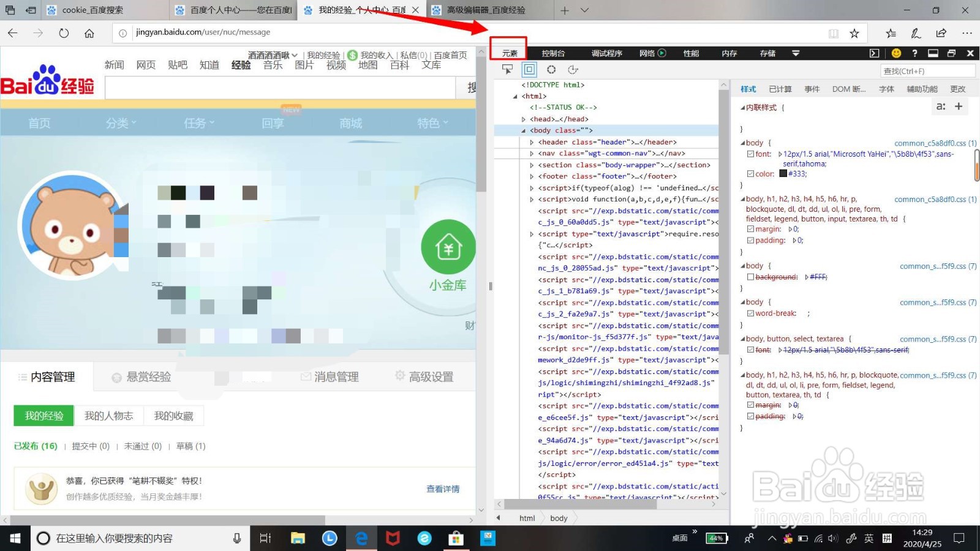Image resolution: width=980 pixels, height=551 pixels.
Task: Click the refresh-with-timer icon in DOM toolbar
Action: pyautogui.click(x=573, y=69)
